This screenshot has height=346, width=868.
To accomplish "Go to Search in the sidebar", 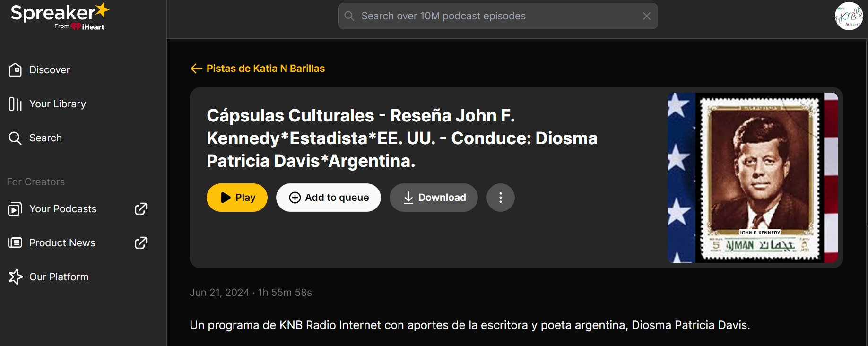I will point(45,138).
